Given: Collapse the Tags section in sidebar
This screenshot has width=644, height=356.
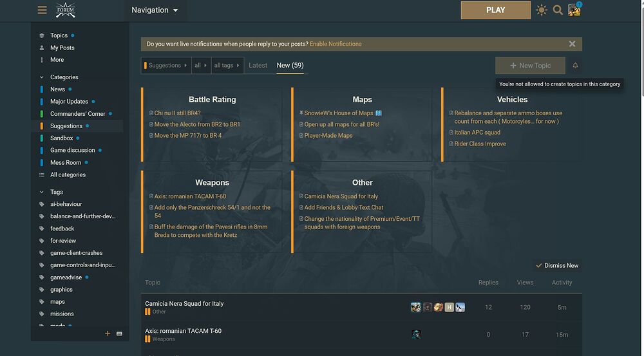Looking at the screenshot, I should 42,192.
